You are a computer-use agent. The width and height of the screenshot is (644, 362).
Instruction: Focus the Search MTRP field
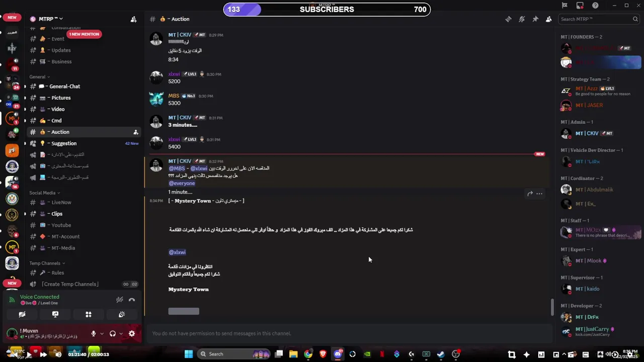[x=596, y=19]
